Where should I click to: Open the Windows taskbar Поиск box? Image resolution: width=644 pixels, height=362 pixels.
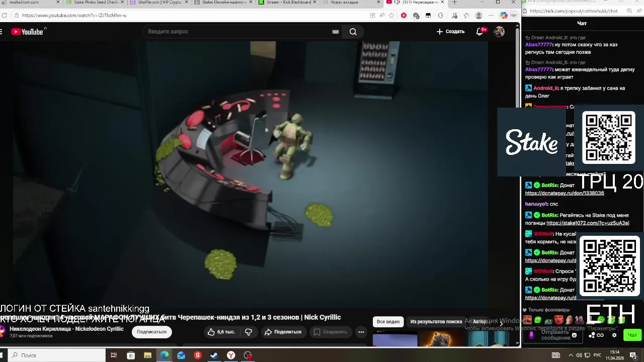pyautogui.click(x=56, y=355)
